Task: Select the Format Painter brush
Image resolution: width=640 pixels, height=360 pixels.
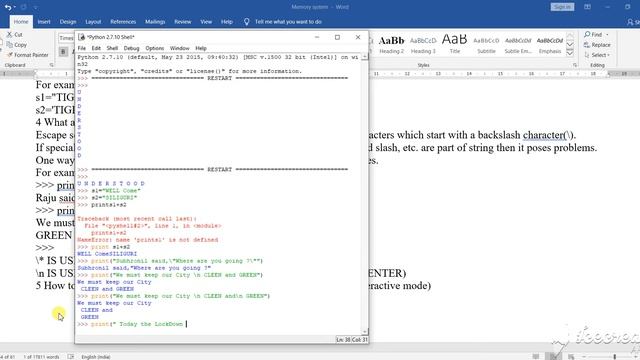Action: [x=9, y=55]
